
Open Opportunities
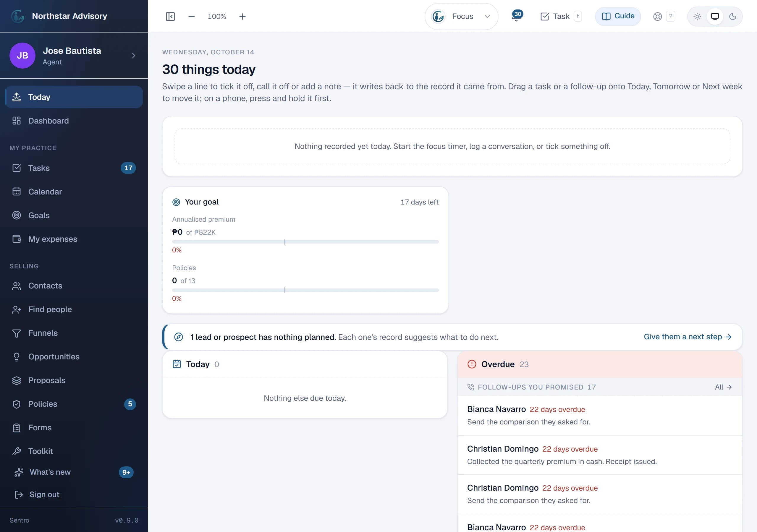click(74, 357)
